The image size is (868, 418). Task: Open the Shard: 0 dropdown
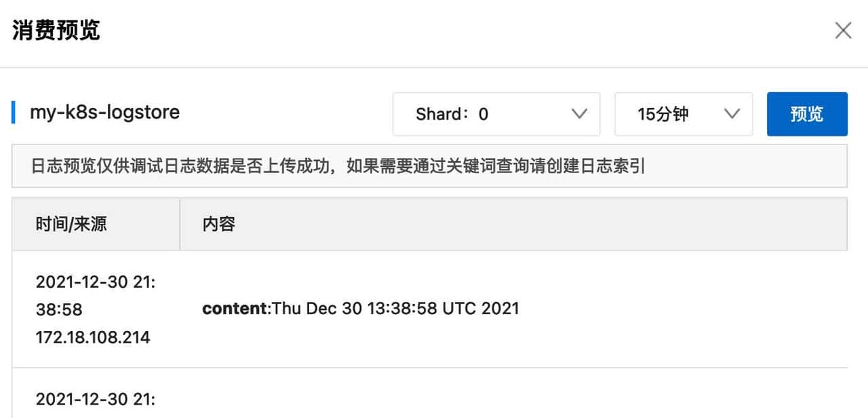[x=496, y=114]
